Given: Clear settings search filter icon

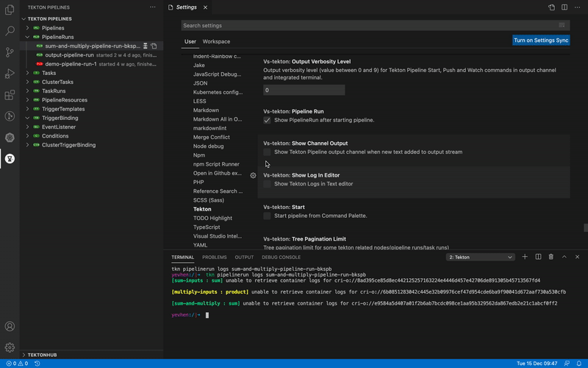Looking at the screenshot, I should 562,25.
